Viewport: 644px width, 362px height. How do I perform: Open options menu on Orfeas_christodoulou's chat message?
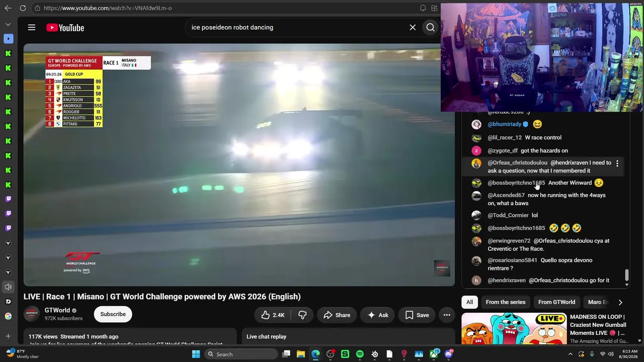(617, 163)
